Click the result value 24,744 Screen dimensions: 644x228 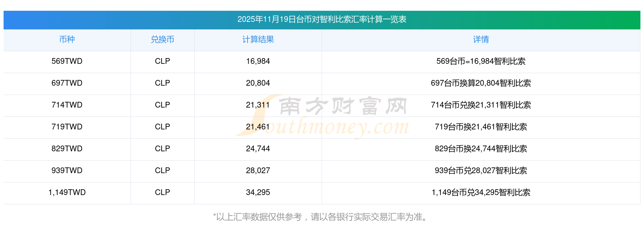pos(258,149)
